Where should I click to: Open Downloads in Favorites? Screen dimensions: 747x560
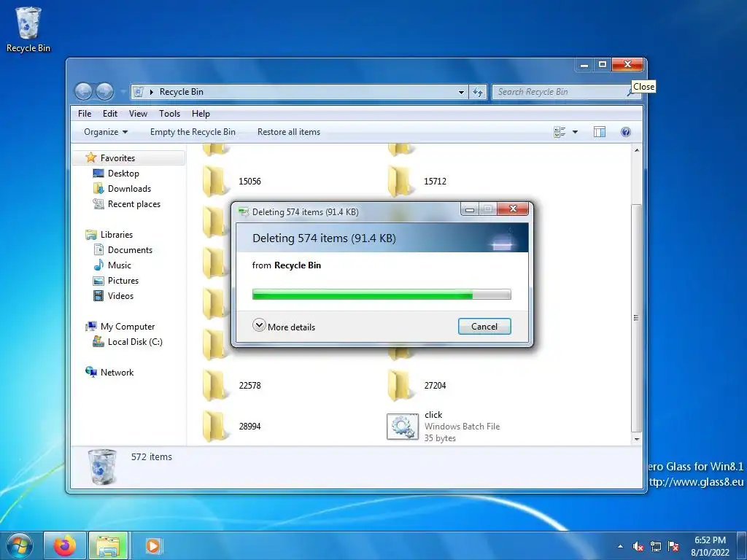(x=129, y=189)
